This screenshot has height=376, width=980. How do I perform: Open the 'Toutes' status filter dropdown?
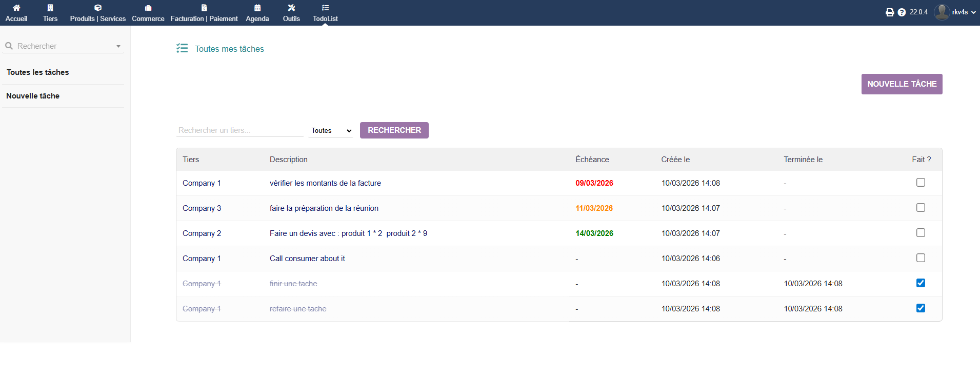(x=331, y=131)
